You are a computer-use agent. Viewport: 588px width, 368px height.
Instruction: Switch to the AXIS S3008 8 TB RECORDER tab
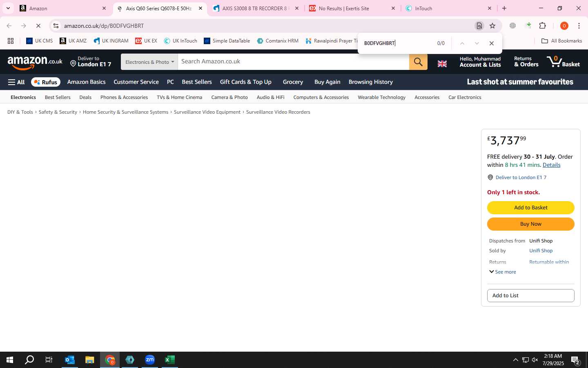(x=256, y=8)
